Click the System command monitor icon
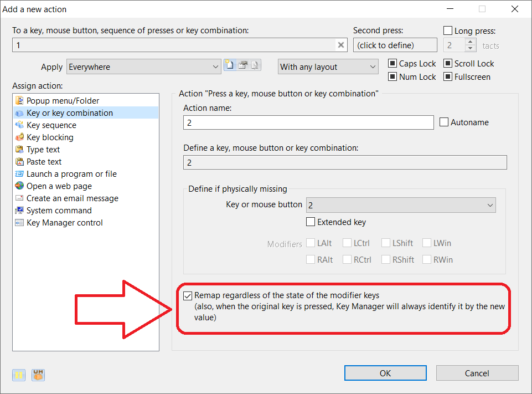Viewport: 532px width, 394px height. click(20, 210)
